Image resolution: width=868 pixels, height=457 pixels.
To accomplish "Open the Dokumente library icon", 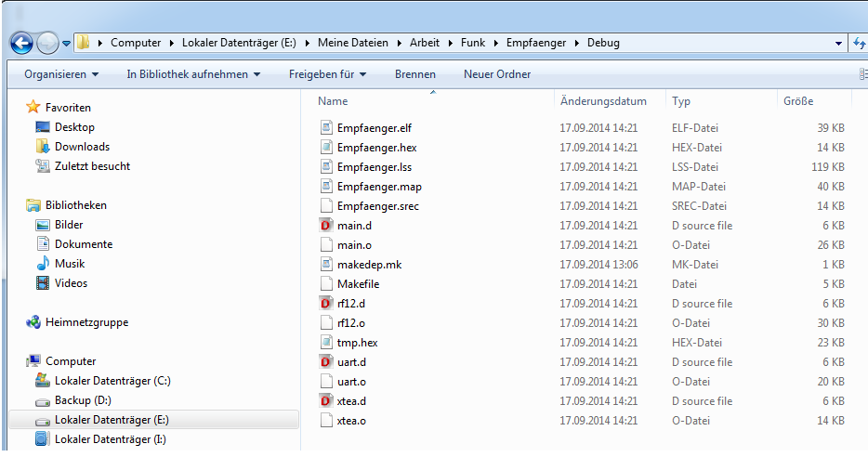I will pos(43,243).
